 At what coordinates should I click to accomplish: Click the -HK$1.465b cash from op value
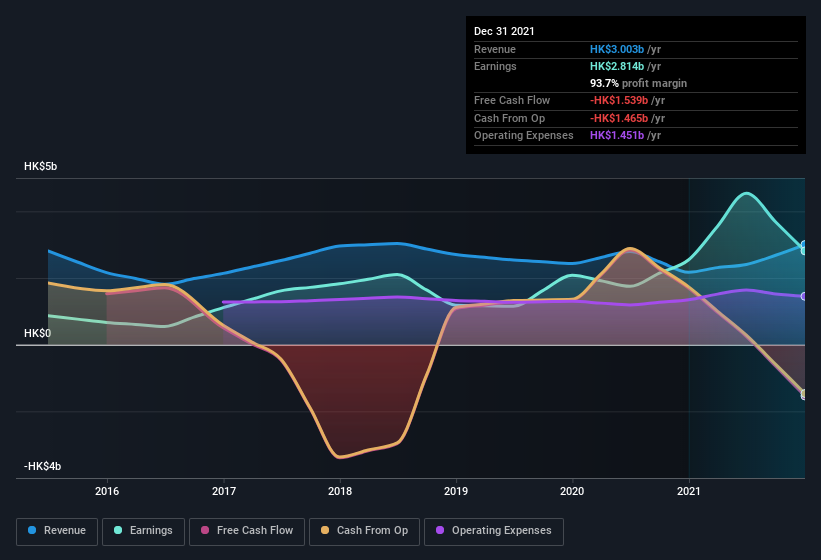[x=619, y=118]
